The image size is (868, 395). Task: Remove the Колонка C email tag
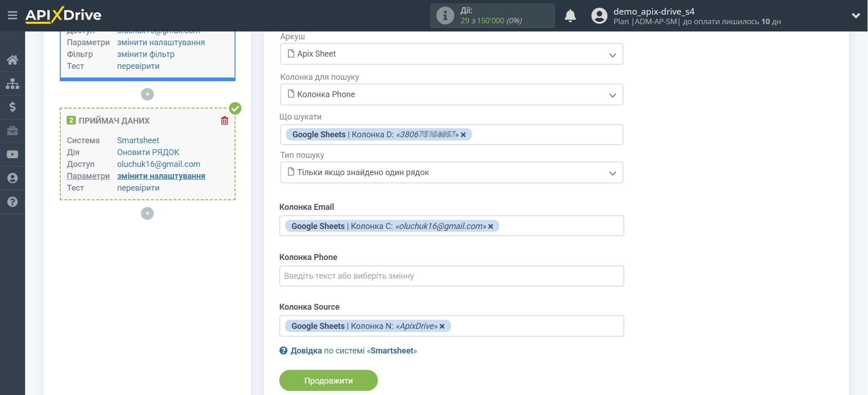pyautogui.click(x=491, y=226)
